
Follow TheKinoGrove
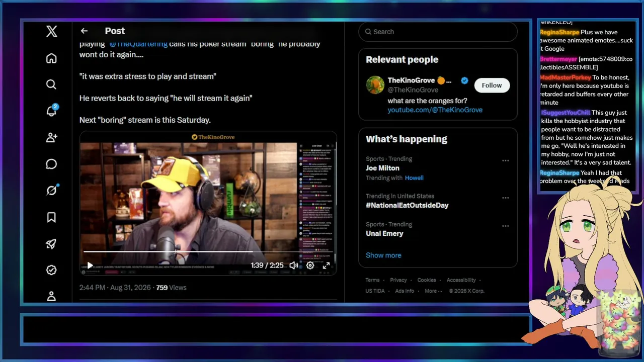(492, 85)
